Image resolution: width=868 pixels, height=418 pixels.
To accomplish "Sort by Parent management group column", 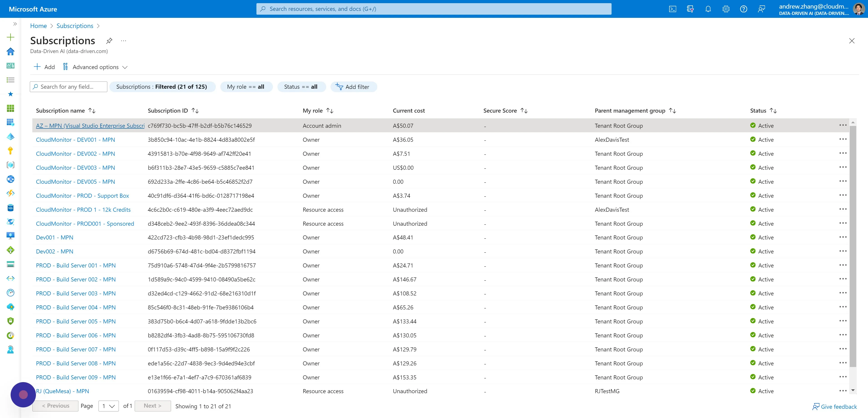I will click(x=635, y=110).
